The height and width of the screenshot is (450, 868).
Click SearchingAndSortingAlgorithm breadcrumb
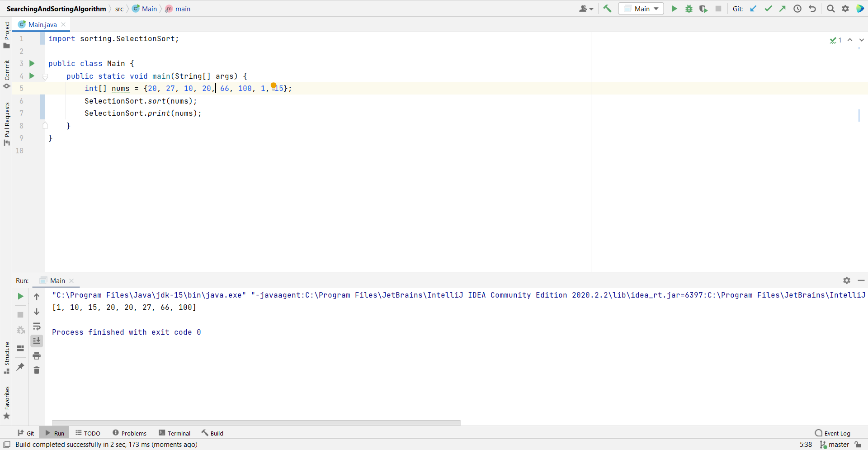pyautogui.click(x=56, y=9)
